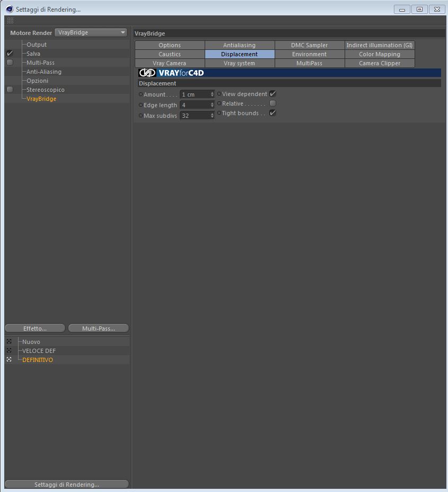
Task: Switch to the Options tab
Action: coord(170,45)
